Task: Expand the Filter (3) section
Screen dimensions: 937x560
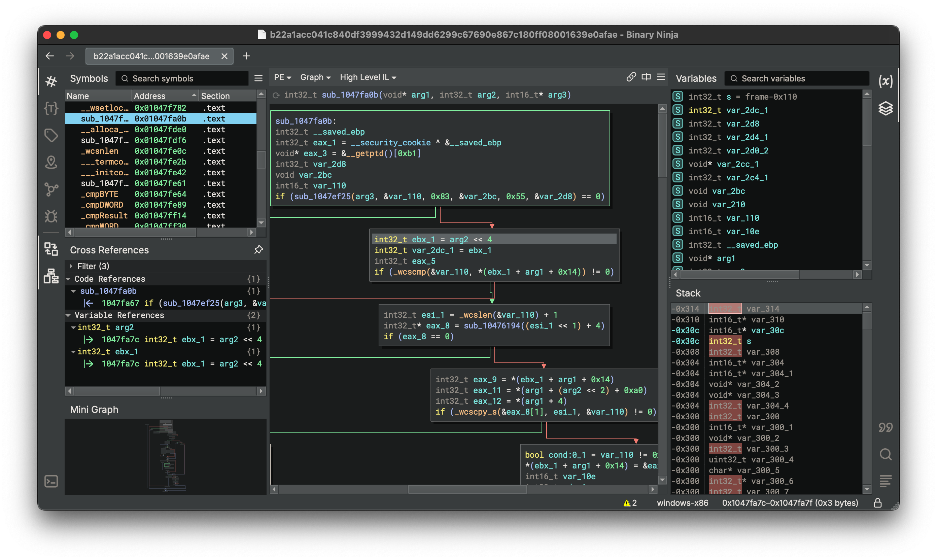Action: (71, 266)
